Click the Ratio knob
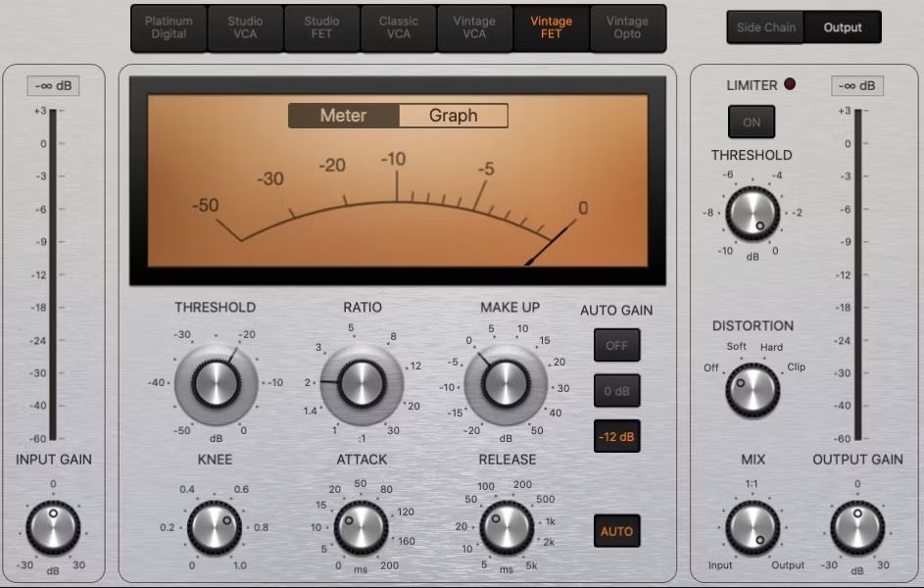924x588 pixels. point(362,384)
